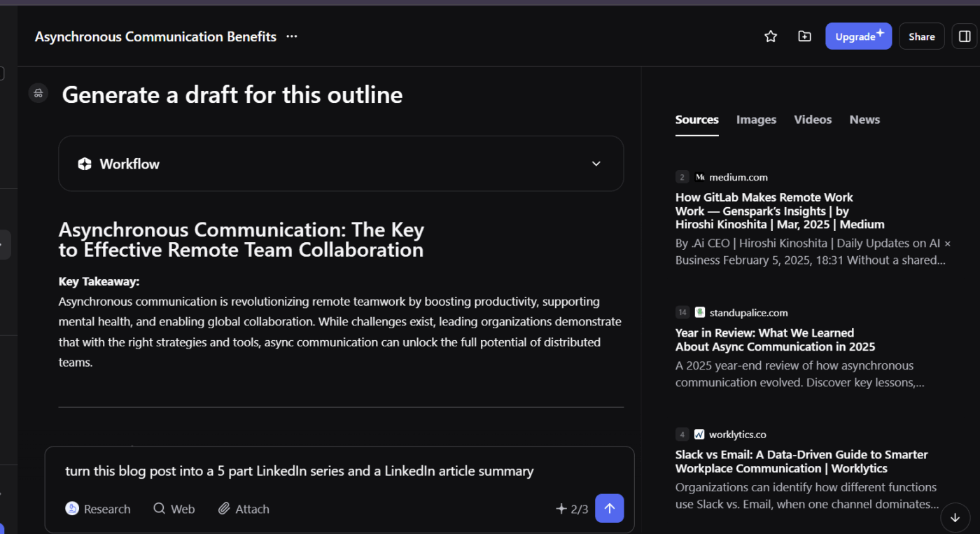980x534 pixels.
Task: Attach a file to the prompt
Action: coord(244,509)
